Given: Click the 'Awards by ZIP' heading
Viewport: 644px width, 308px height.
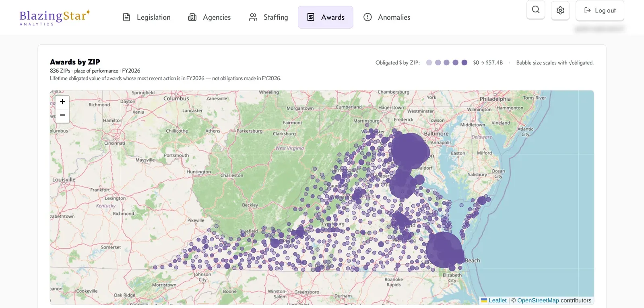Looking at the screenshot, I should [75, 62].
